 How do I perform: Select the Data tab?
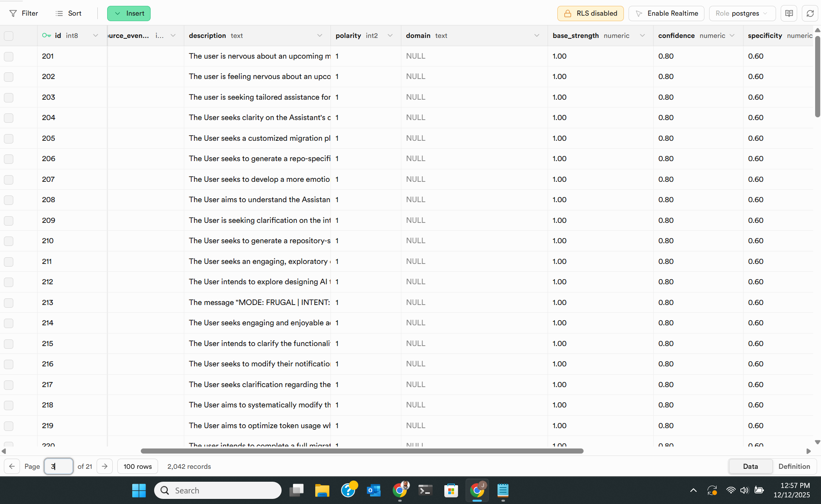(750, 466)
